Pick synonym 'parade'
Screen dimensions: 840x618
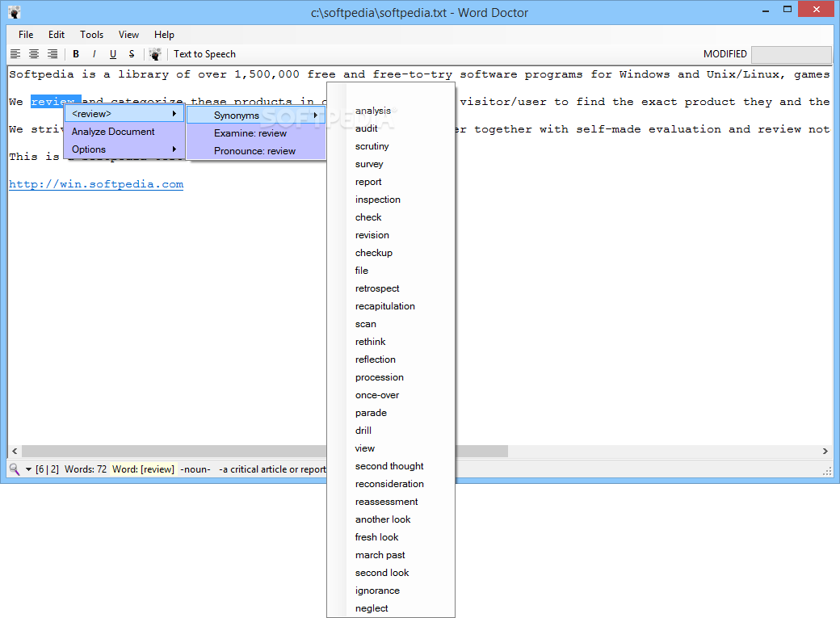point(371,413)
